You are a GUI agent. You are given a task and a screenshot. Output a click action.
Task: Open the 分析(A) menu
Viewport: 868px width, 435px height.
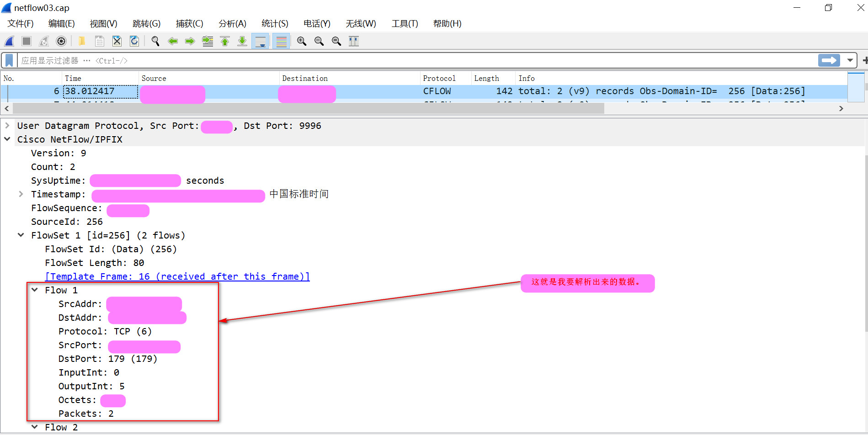232,23
